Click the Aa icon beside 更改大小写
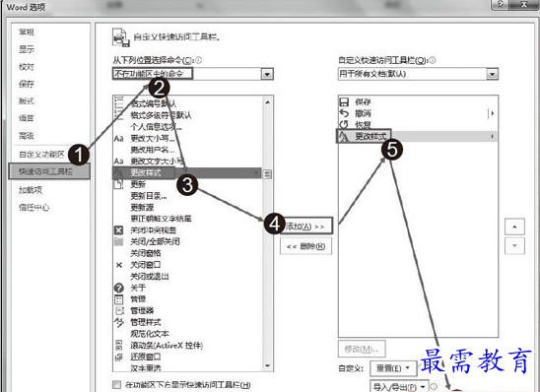 click(x=119, y=138)
